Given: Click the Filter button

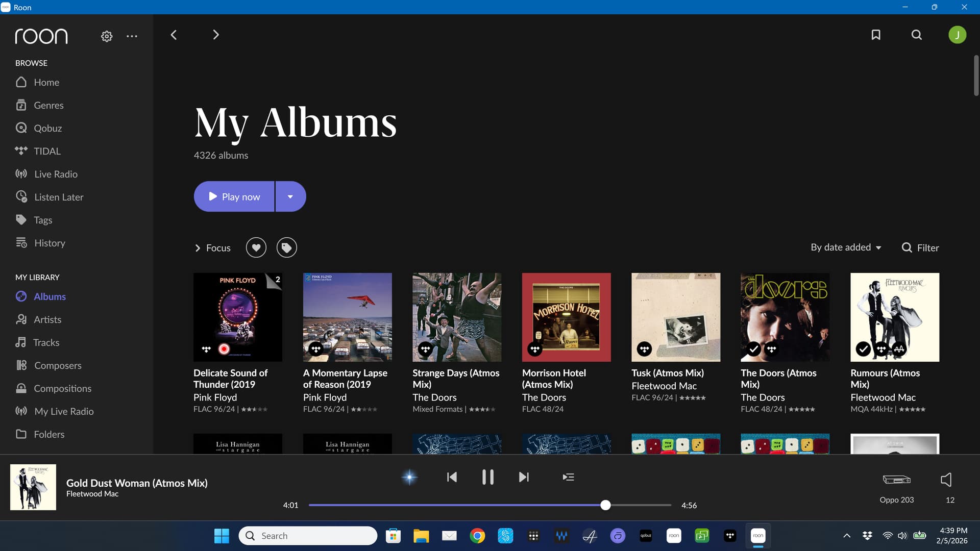Looking at the screenshot, I should tap(920, 247).
